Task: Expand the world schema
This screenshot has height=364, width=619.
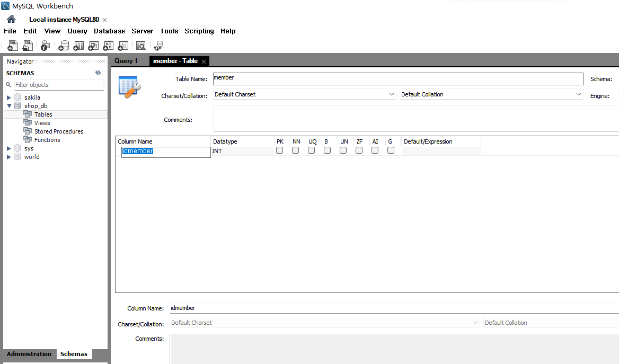Action: pos(8,157)
